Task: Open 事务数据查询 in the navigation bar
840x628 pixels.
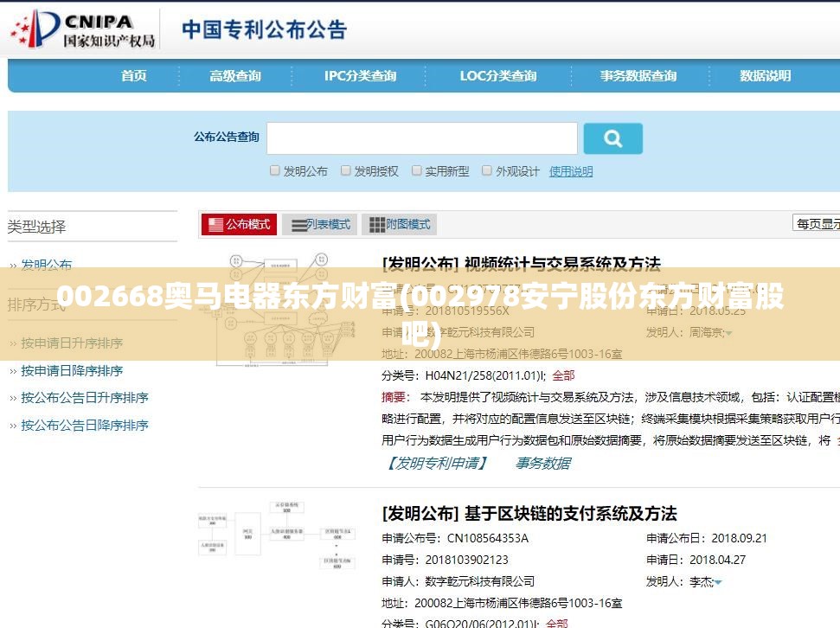Action: pos(638,75)
